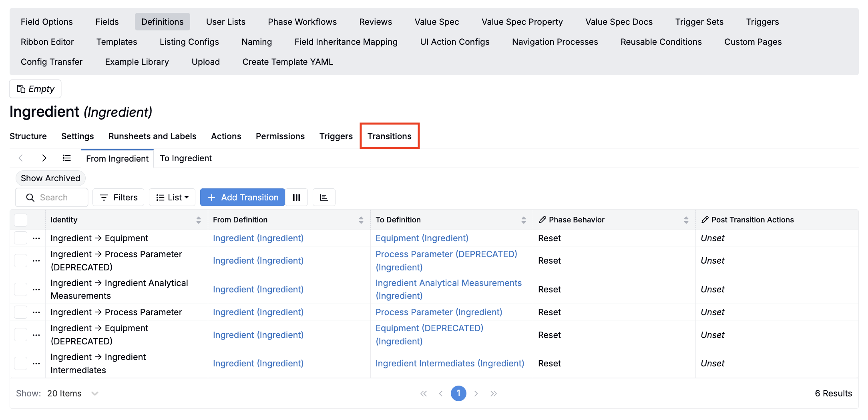Screen dimensions: 868x420
Task: Open the Phase Workflows menu item
Action: coord(302,22)
